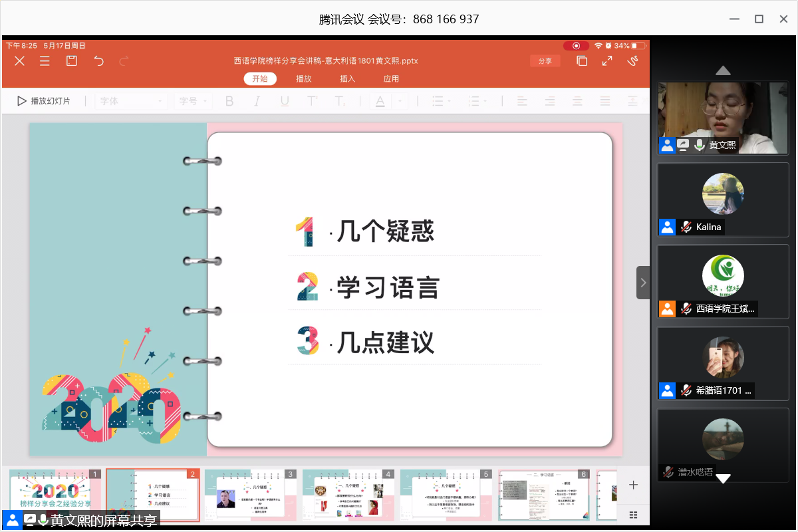Open the hamburger menu icon

point(45,61)
